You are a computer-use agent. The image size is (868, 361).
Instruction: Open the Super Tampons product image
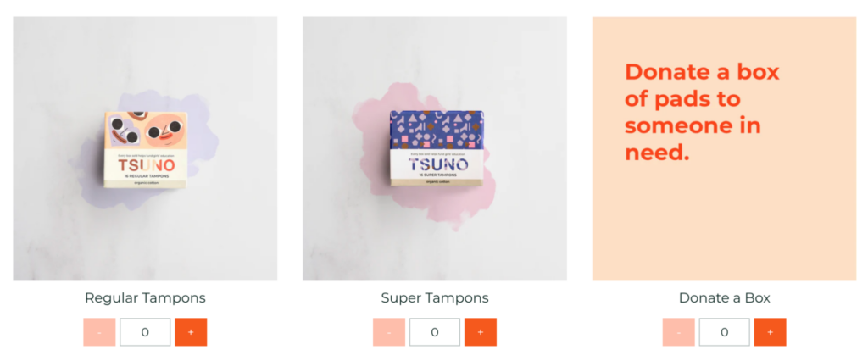[x=435, y=148]
